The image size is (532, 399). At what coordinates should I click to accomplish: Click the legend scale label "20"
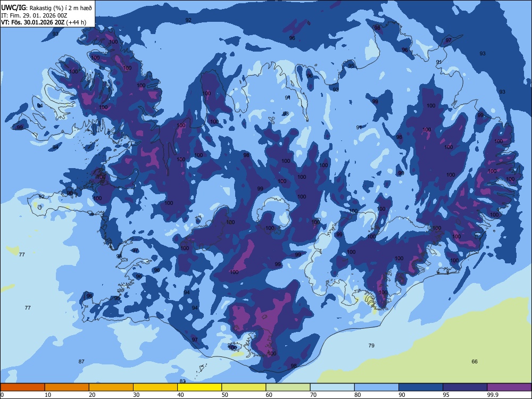click(x=92, y=395)
